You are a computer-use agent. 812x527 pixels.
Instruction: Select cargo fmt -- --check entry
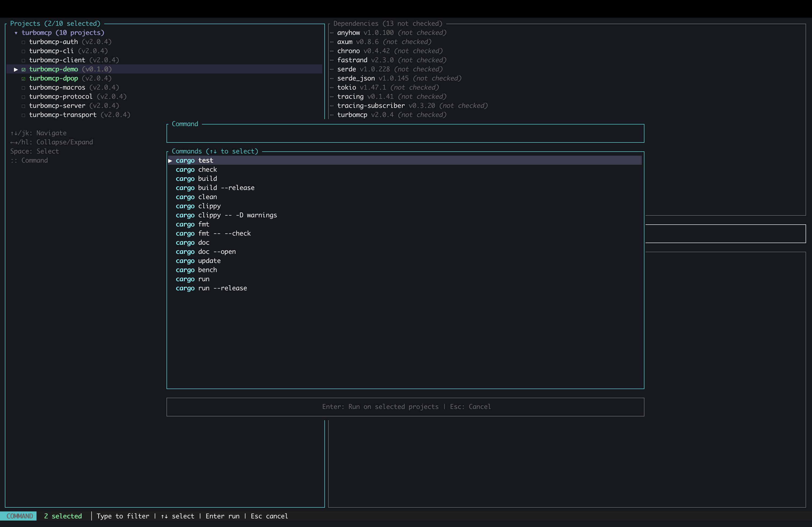(x=213, y=233)
